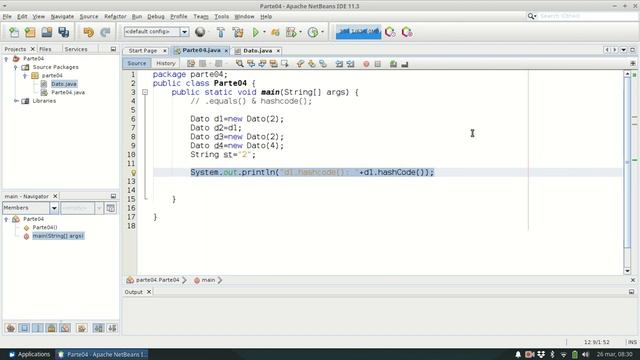Click the History view button
Image resolution: width=640 pixels, height=360 pixels.
tap(166, 63)
